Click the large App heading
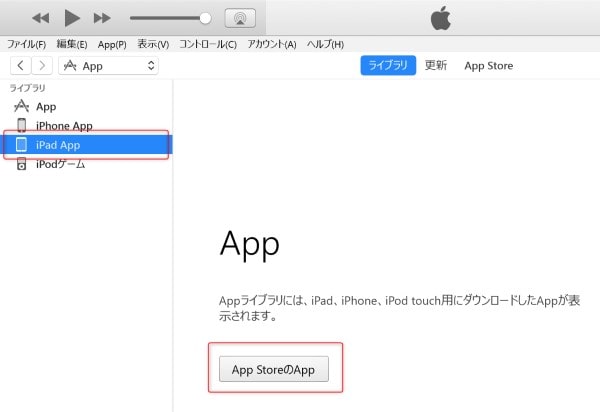Image resolution: width=600 pixels, height=412 pixels. coord(249,244)
